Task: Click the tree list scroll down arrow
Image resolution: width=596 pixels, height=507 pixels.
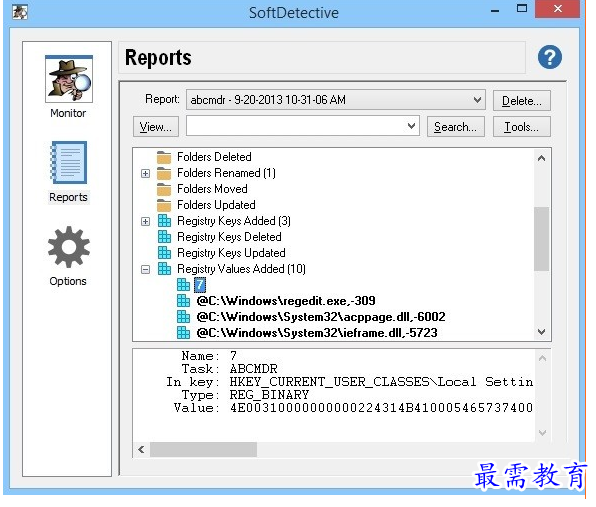Action: pyautogui.click(x=542, y=332)
